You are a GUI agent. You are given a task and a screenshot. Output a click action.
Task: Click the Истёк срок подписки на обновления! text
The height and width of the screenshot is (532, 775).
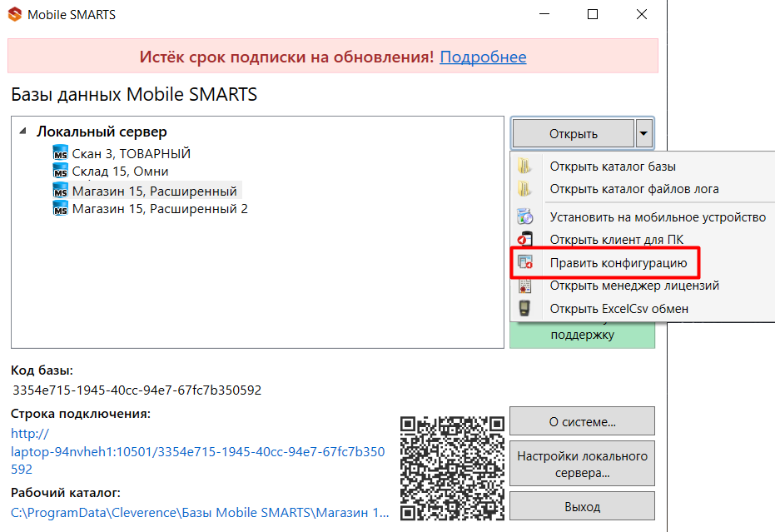286,57
